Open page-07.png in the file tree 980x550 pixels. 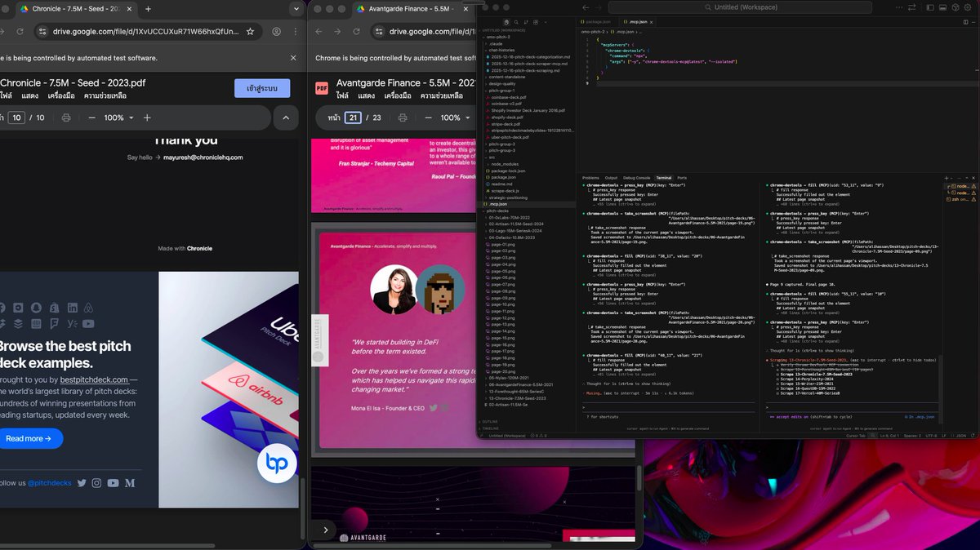click(527, 284)
